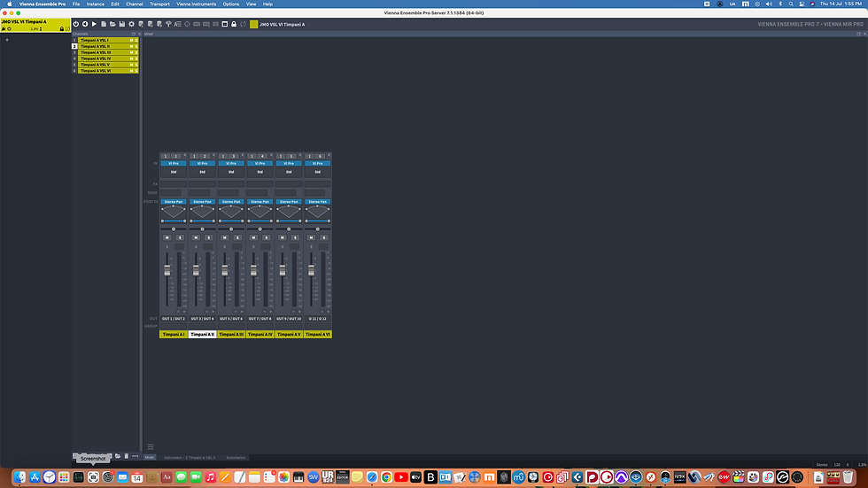Switch to the Automation tab at bottom
This screenshot has height=488, width=868.
pos(236,458)
